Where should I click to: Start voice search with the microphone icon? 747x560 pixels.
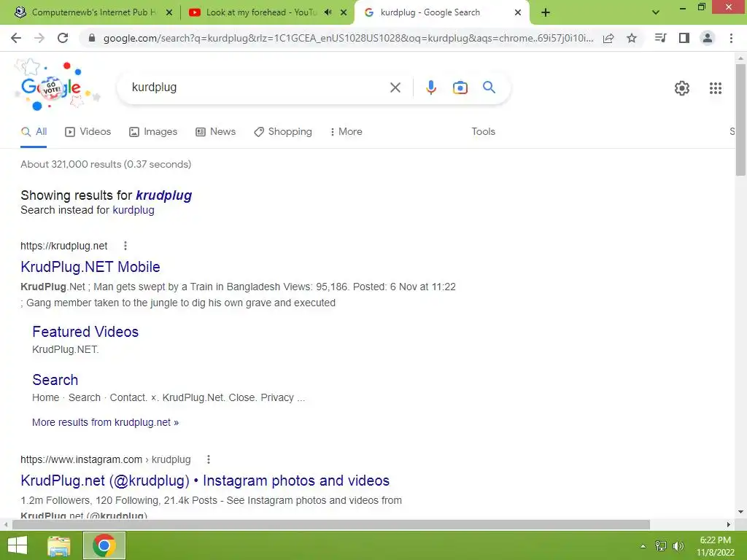(430, 87)
